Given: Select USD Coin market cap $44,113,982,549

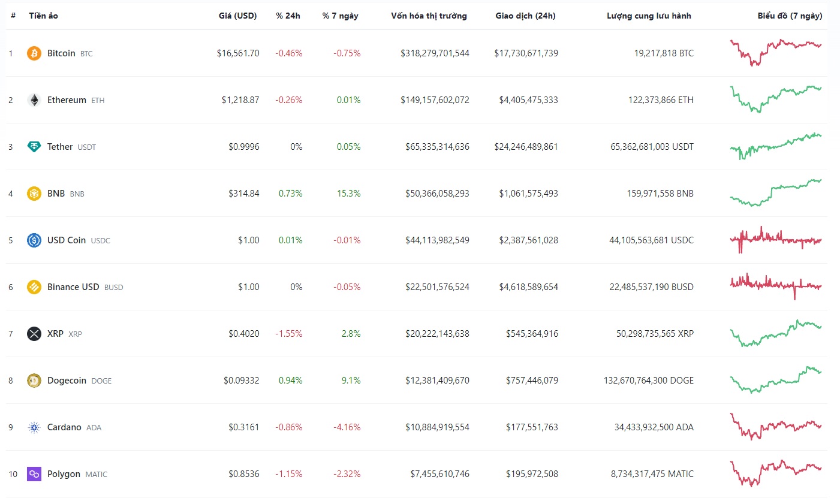Looking at the screenshot, I should click(x=438, y=240).
